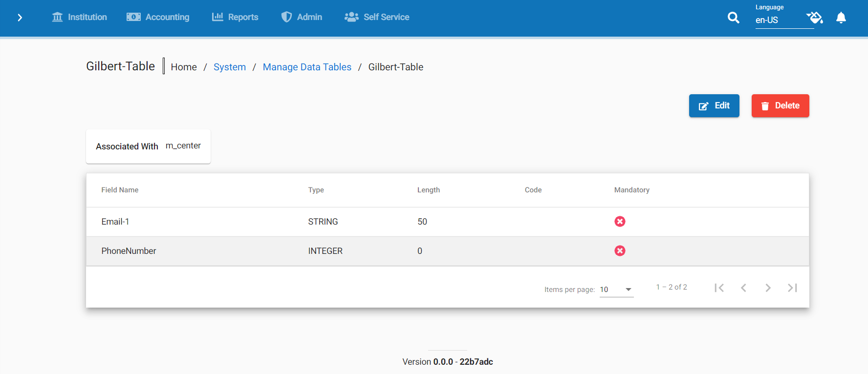Click the m_center associated table text

(183, 145)
